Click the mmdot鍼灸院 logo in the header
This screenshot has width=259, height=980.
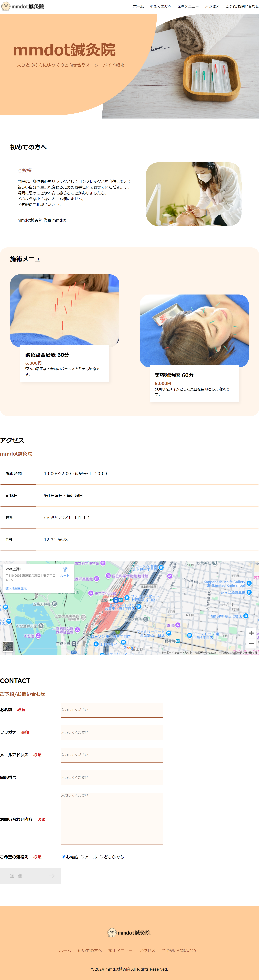23,6
